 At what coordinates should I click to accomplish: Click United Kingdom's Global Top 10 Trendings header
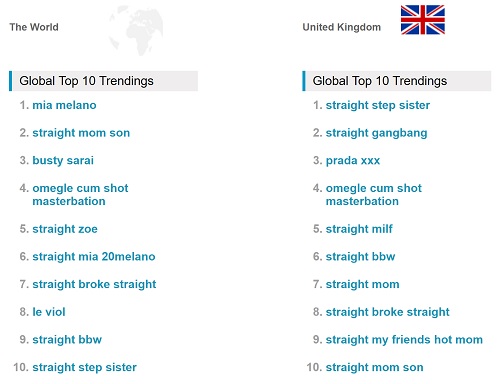point(397,81)
